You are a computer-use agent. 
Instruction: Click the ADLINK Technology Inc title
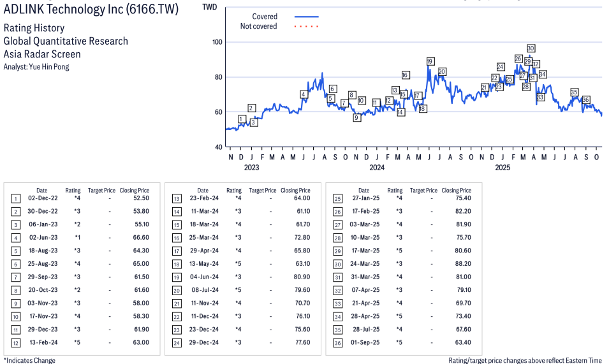(x=91, y=10)
